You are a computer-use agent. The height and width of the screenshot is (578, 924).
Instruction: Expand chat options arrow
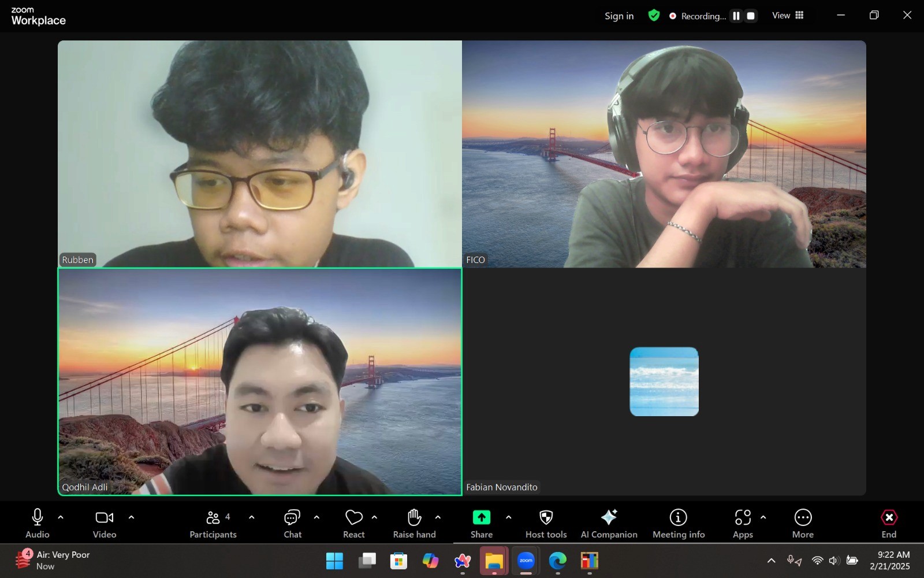click(x=316, y=517)
